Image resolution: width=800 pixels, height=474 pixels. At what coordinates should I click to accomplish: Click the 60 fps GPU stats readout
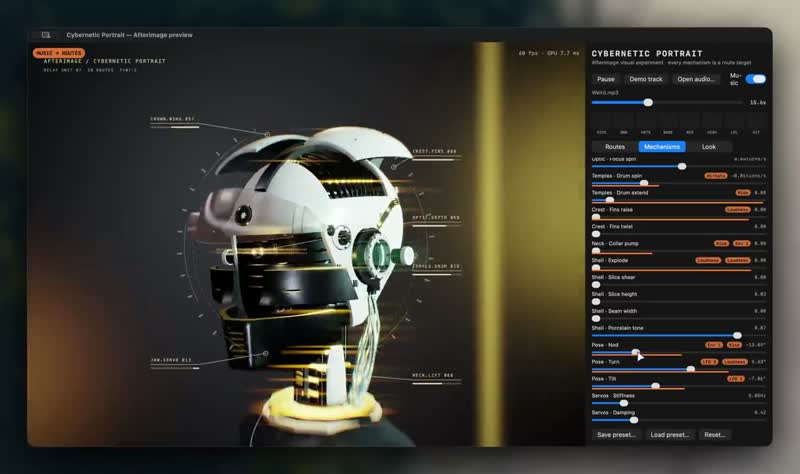coord(548,53)
